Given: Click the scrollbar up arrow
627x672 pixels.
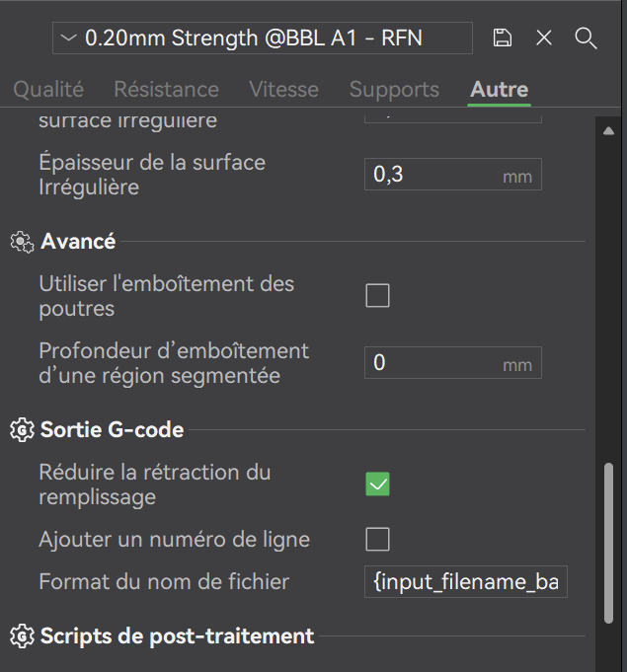Looking at the screenshot, I should click(x=608, y=130).
